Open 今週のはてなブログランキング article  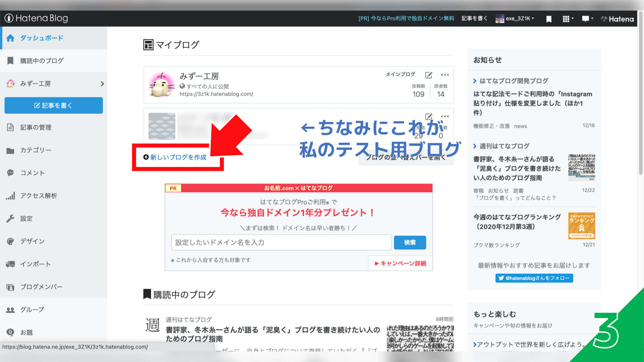(517, 222)
